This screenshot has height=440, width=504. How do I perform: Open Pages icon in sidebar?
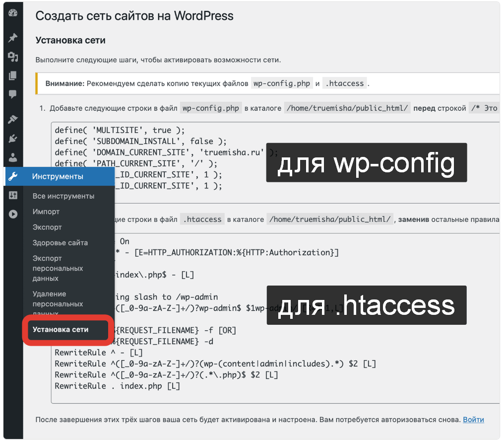13,75
